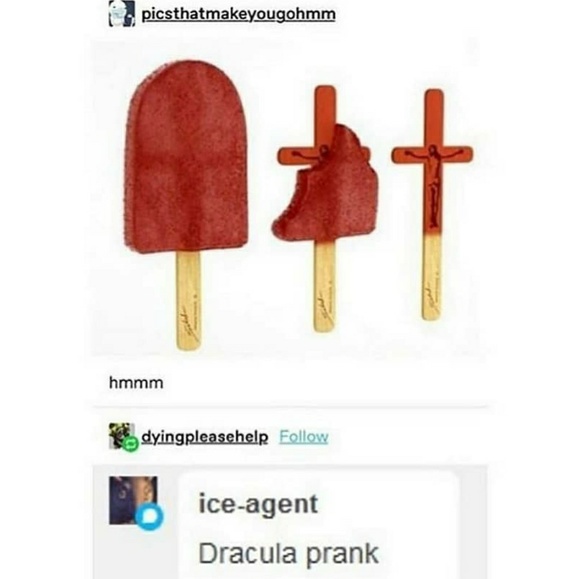Follow the dyingpleasehelp blog
Image resolution: width=580 pixels, height=579 pixels.
point(304,437)
